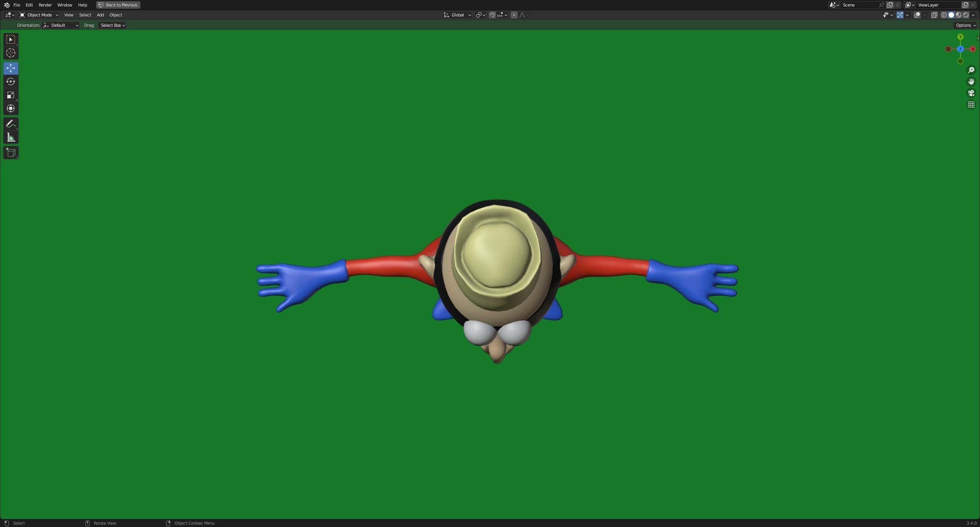Select the Rotate tool
The height and width of the screenshot is (527, 980).
click(x=11, y=82)
